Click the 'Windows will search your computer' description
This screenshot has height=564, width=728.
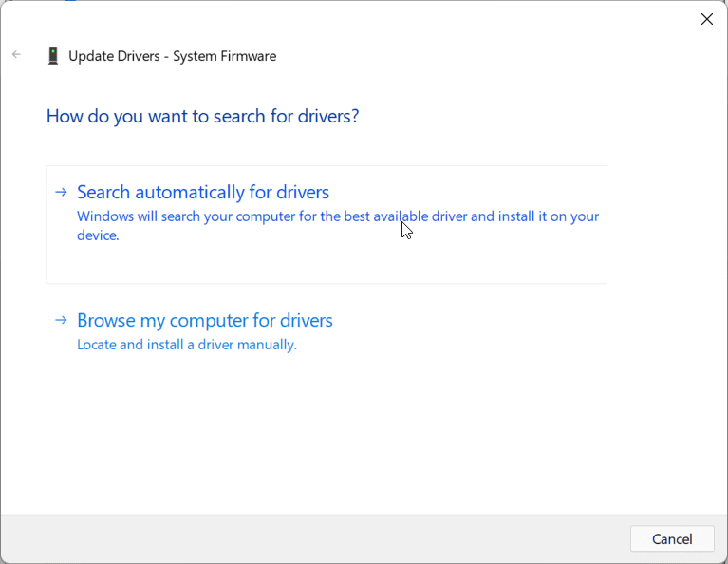[338, 226]
